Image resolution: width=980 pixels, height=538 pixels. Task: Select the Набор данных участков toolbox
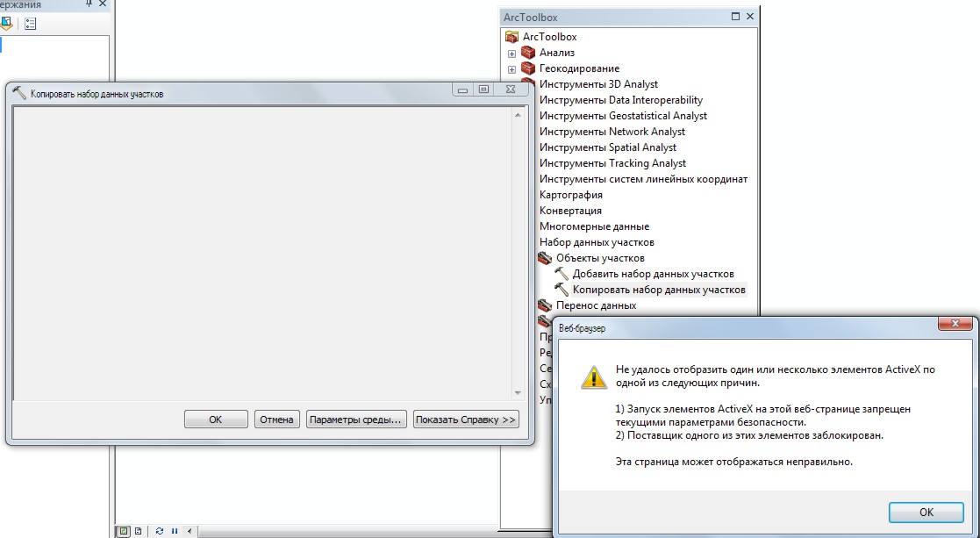point(597,242)
